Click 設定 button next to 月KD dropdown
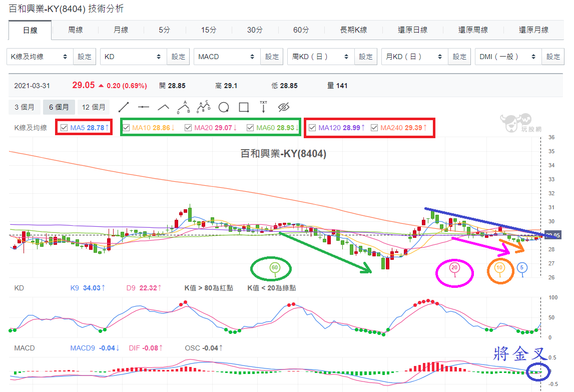The height and width of the screenshot is (392, 574). tap(459, 57)
